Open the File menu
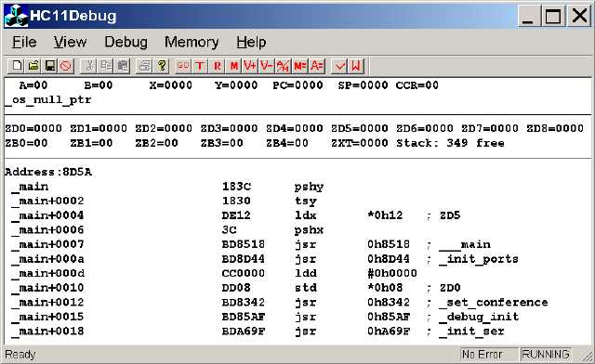Screen dimensions: 595x364 click(x=24, y=42)
